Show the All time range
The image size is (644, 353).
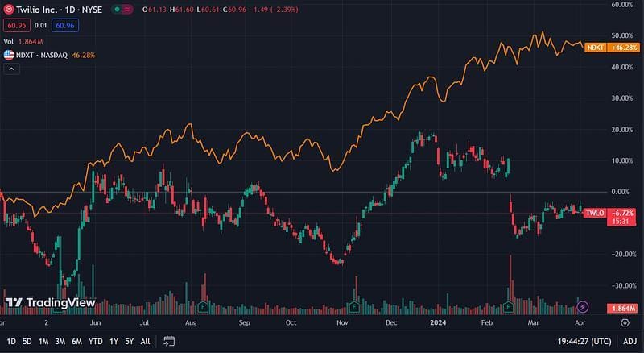coord(145,341)
